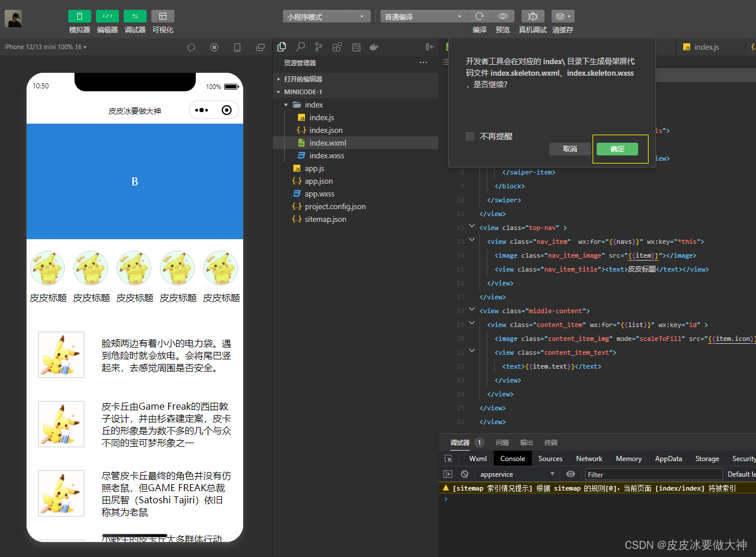This screenshot has width=756, height=557.
Task: Toggle the 模拟器 simulator panel button
Action: (x=80, y=16)
